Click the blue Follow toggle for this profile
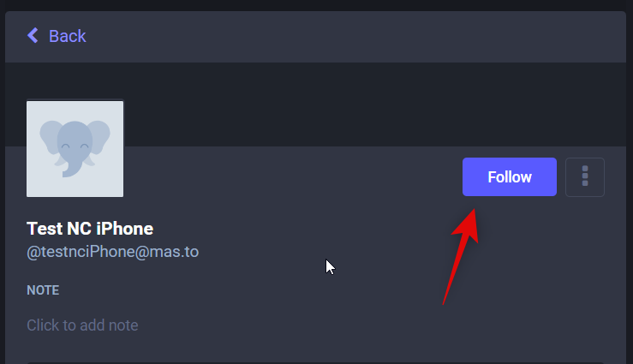633x364 pixels. [x=509, y=177]
